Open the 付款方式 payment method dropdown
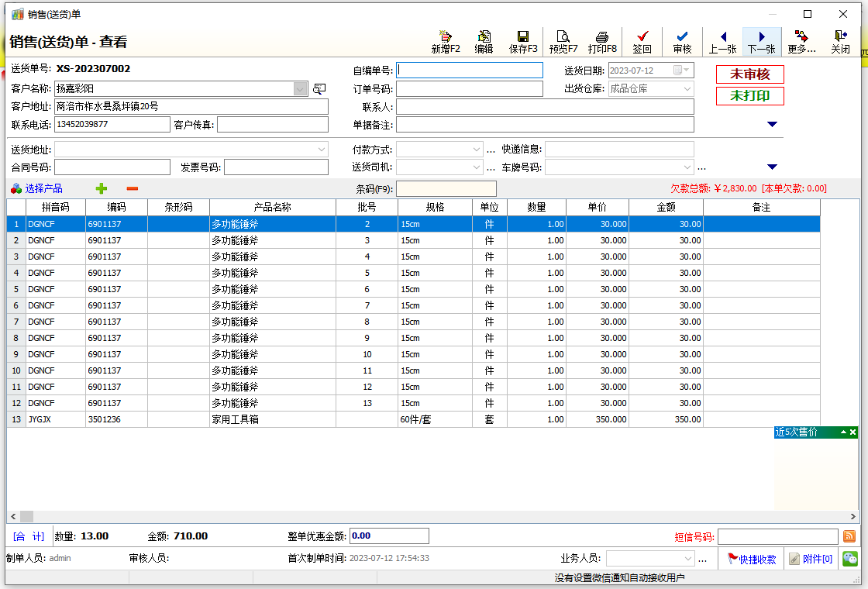 click(477, 150)
